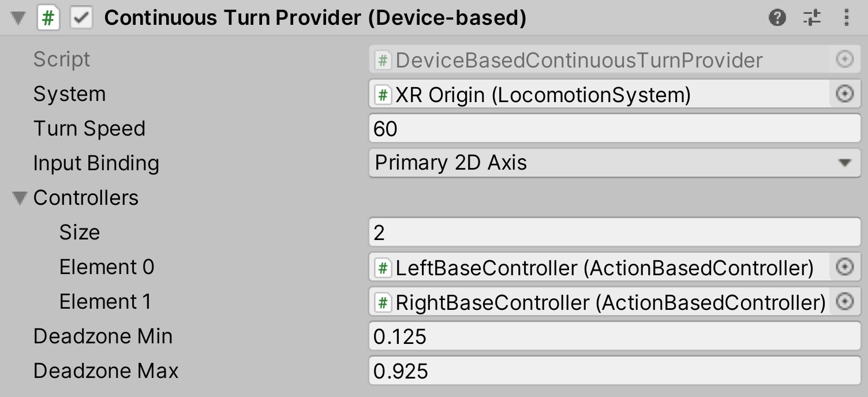The width and height of the screenshot is (868, 397).
Task: Edit the Turn Speed value
Action: 577,128
